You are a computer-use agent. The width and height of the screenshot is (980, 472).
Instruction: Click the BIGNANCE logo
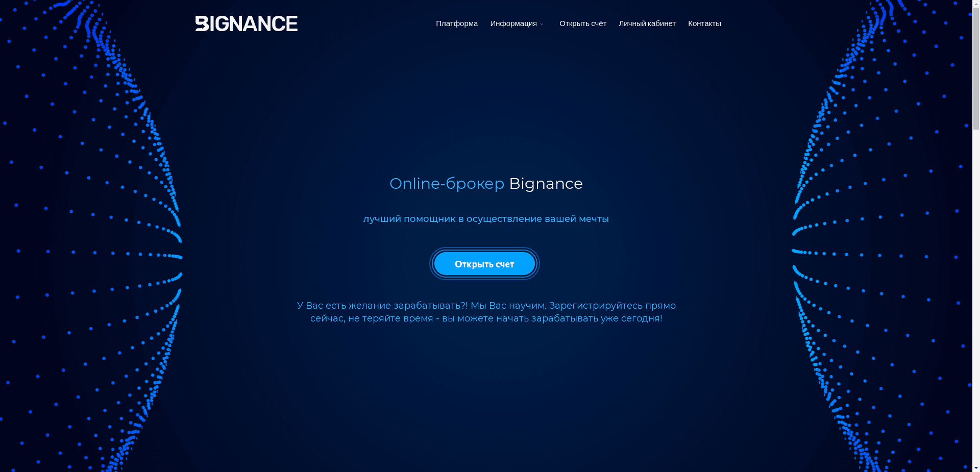pyautogui.click(x=247, y=23)
